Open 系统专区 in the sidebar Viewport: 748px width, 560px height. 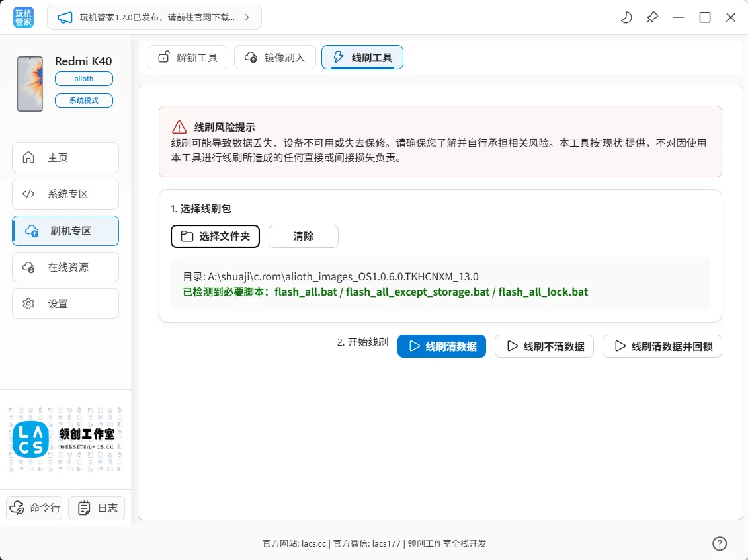[65, 194]
